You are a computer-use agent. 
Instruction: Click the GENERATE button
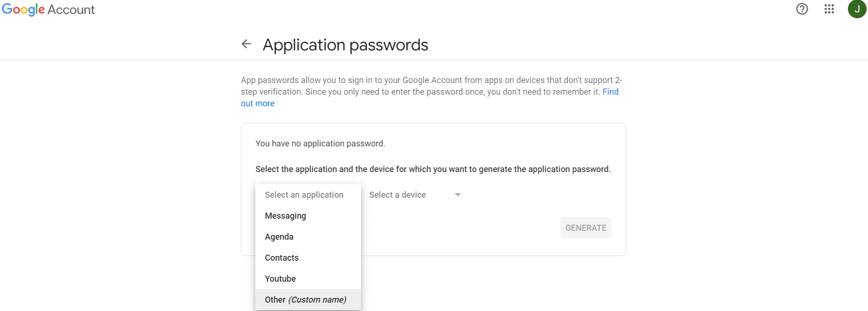(586, 228)
